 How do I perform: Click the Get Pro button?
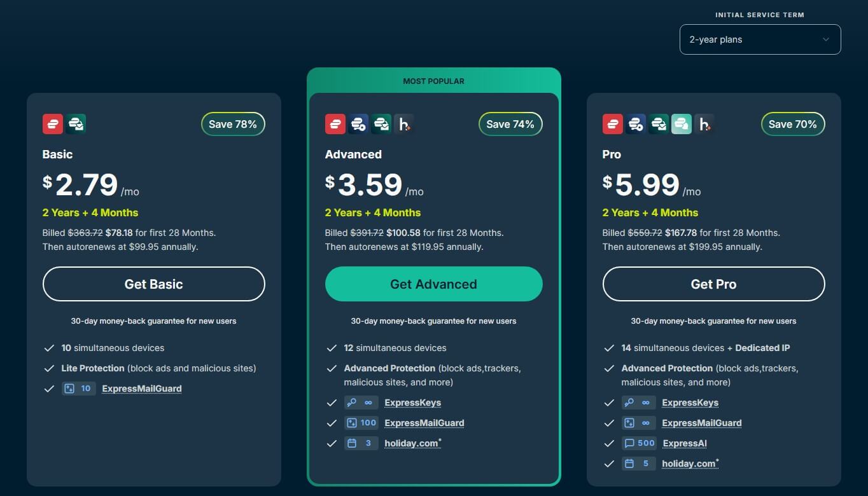(713, 284)
